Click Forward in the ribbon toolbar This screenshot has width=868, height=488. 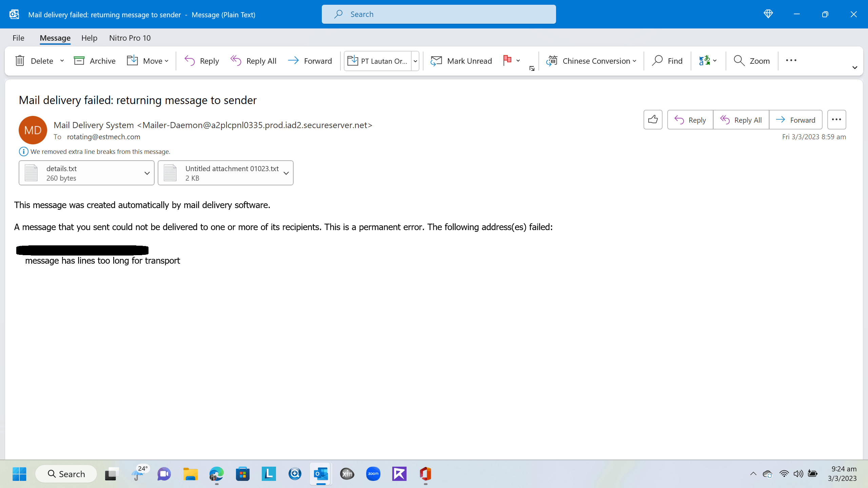[310, 61]
